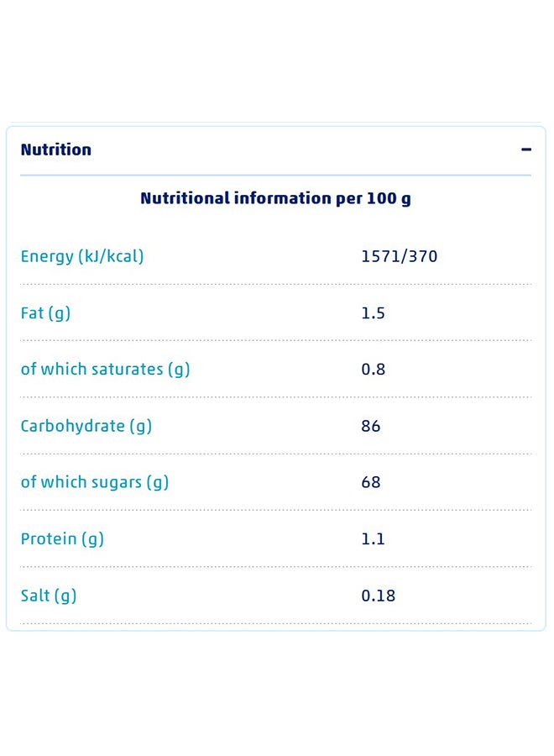Click the Salt (g) label

click(x=49, y=596)
